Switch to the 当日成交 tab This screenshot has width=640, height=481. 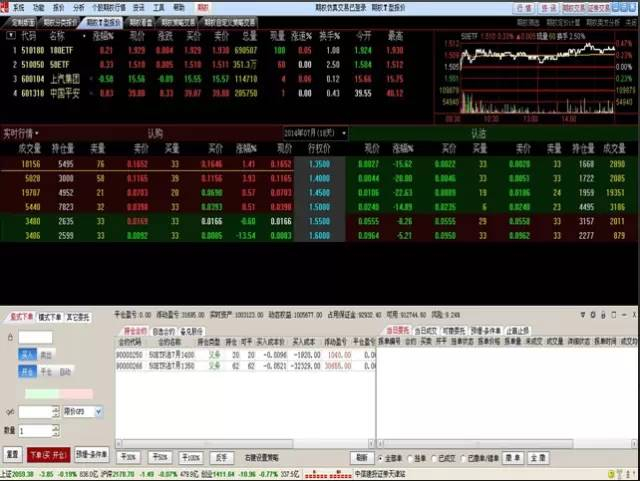point(426,331)
